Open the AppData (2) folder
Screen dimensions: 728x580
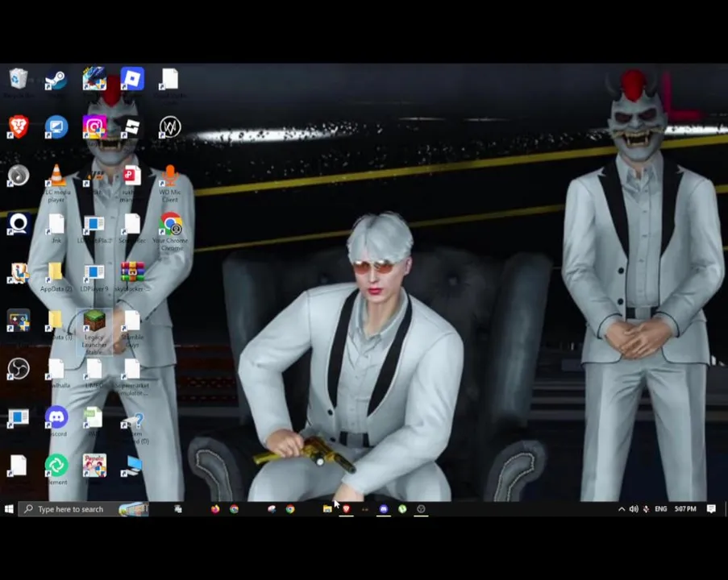click(x=56, y=277)
